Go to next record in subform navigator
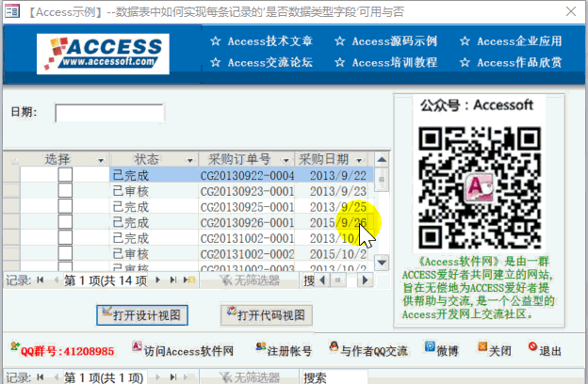 pos(158,280)
